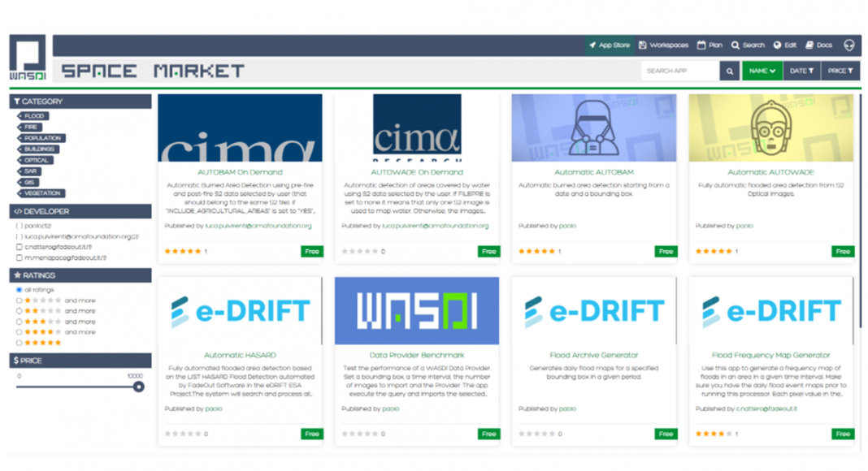Click the magnifier button beside Search App

tap(730, 71)
